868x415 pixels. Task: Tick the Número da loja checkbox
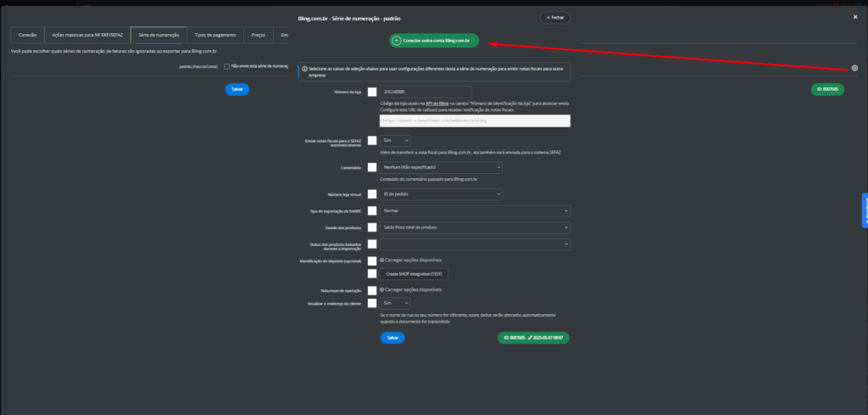coord(372,92)
